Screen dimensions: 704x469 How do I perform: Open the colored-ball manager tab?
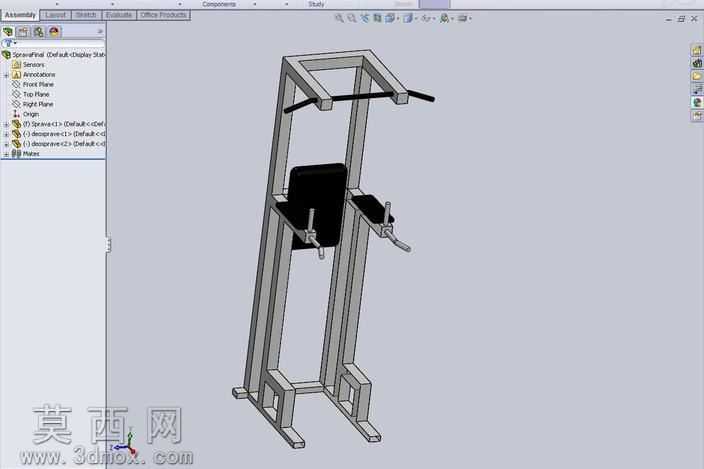tap(54, 31)
